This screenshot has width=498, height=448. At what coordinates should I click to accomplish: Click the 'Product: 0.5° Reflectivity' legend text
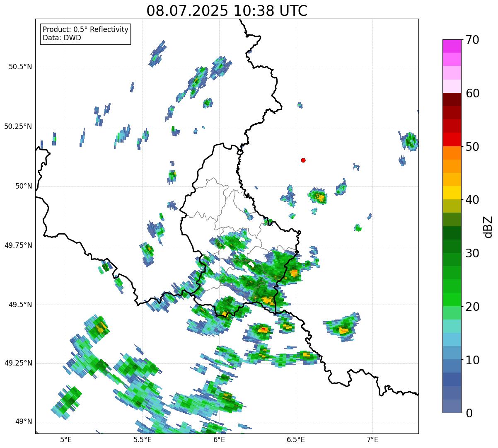(x=85, y=30)
